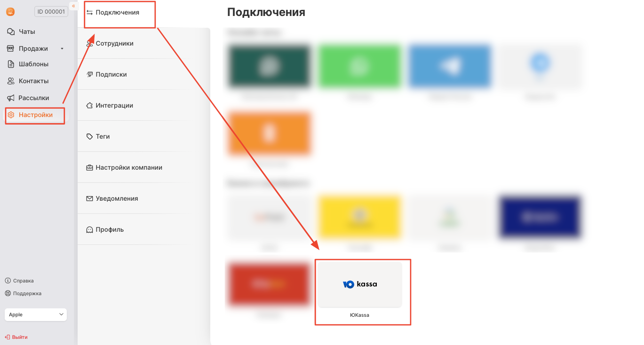The width and height of the screenshot is (644, 345).
Task: Open the Apple company dropdown
Action: 36,314
